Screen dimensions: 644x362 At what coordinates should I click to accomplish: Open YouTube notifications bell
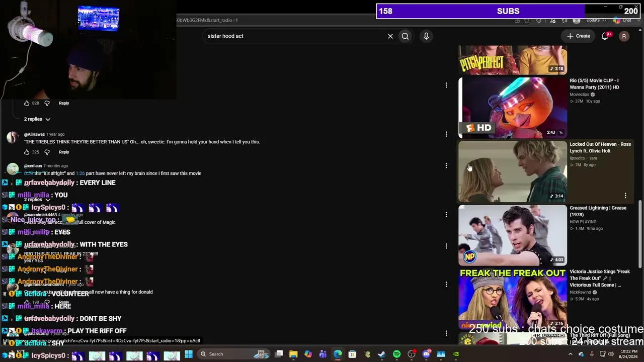click(605, 36)
